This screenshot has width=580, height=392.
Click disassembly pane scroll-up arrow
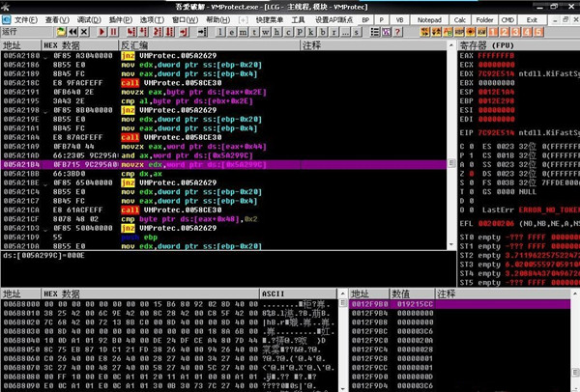(x=450, y=45)
